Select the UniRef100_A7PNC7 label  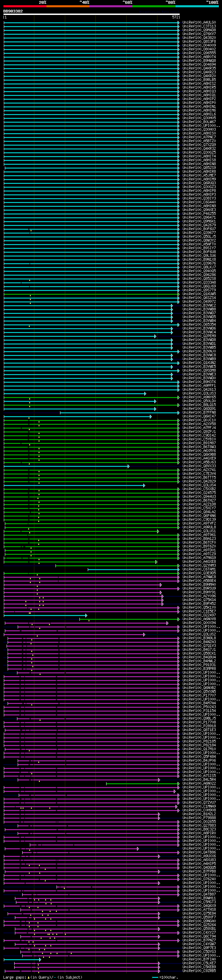199,137
